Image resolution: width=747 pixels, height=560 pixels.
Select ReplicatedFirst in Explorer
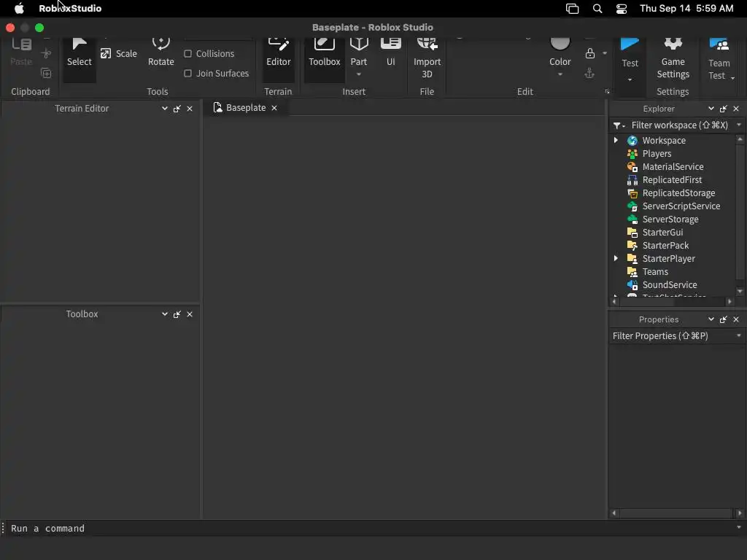point(672,179)
